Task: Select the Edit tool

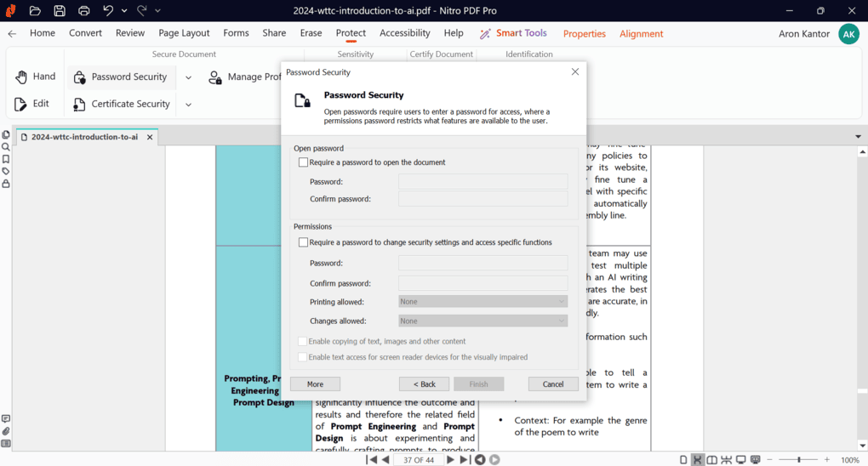Action: [x=32, y=104]
